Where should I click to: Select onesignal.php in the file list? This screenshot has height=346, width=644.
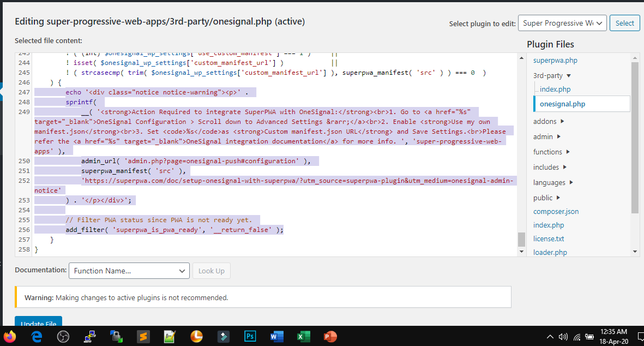(582, 104)
